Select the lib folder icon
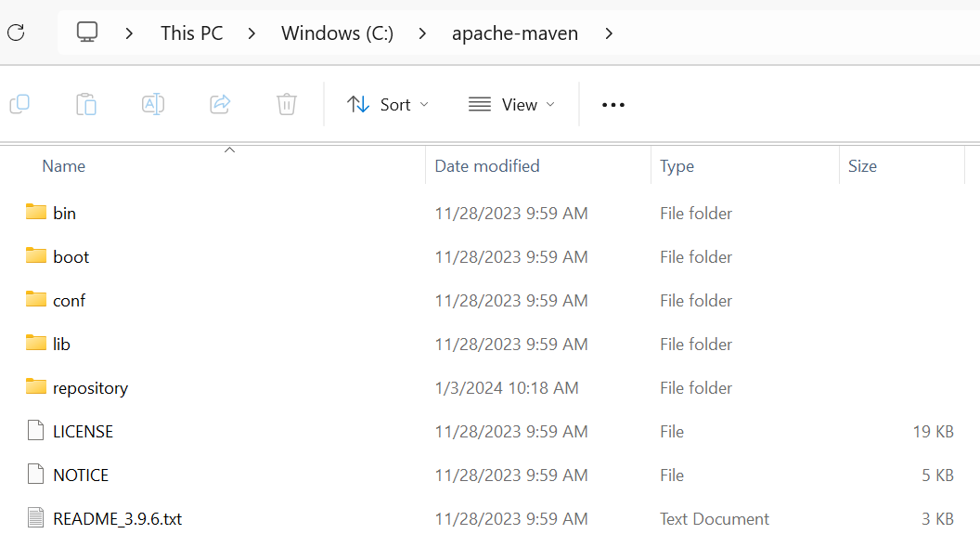 click(36, 344)
